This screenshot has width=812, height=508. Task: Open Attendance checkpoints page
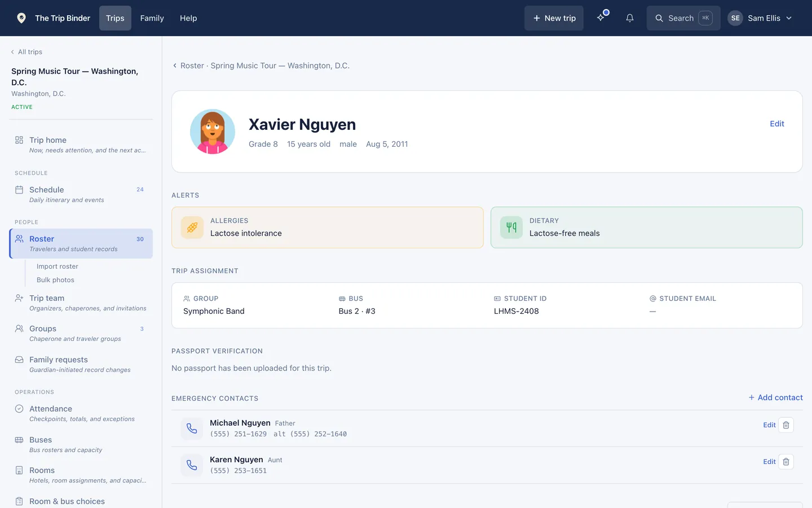click(81, 413)
